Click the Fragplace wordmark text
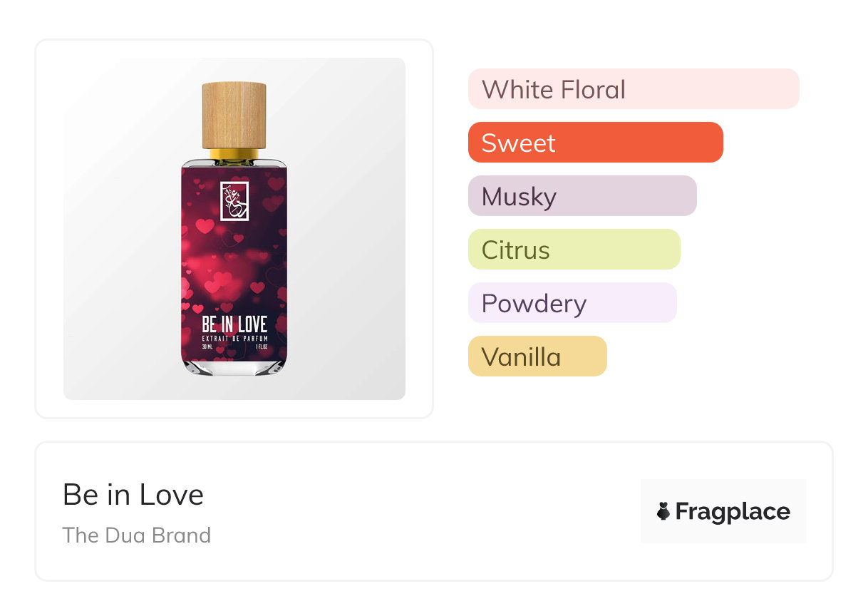 point(733,512)
